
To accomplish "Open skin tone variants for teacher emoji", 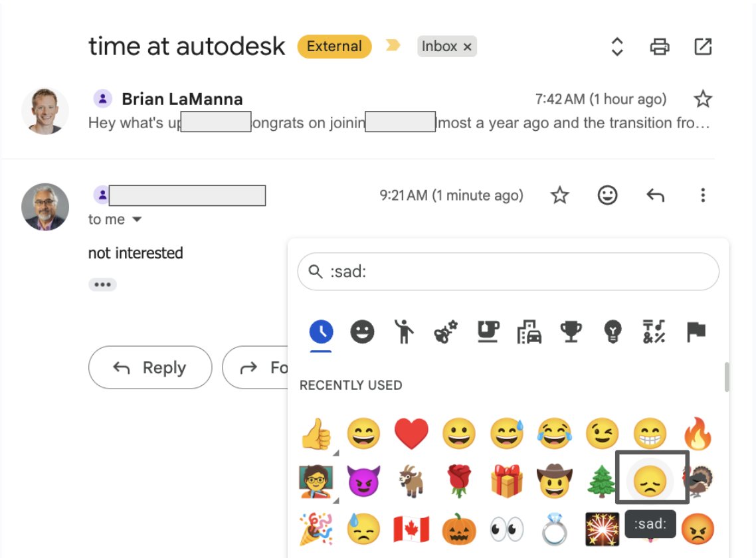I will (x=336, y=501).
